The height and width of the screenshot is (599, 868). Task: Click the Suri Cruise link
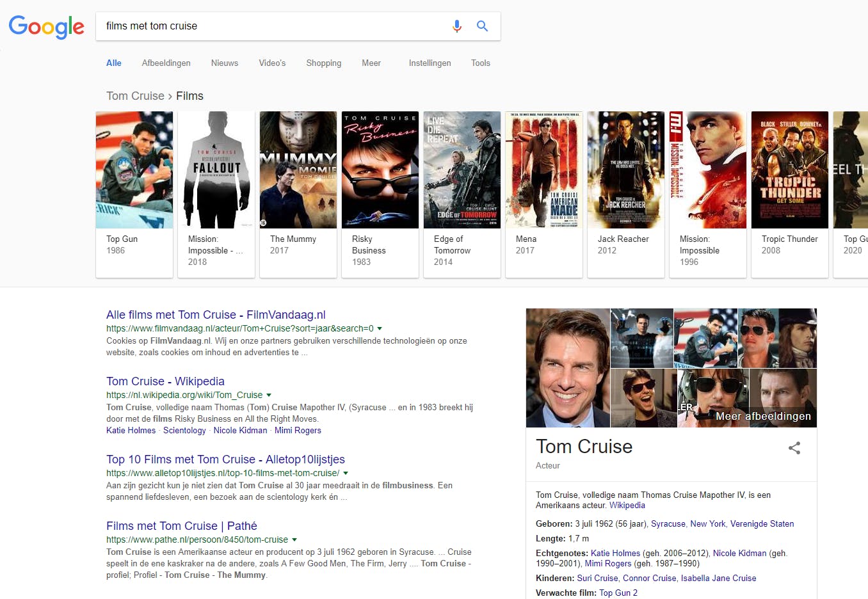(597, 579)
